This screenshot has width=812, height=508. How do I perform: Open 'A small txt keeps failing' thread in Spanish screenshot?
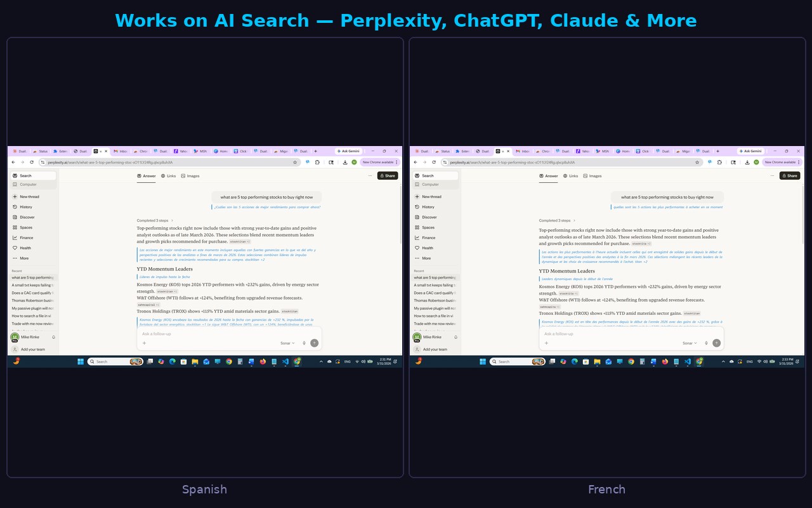tap(33, 285)
